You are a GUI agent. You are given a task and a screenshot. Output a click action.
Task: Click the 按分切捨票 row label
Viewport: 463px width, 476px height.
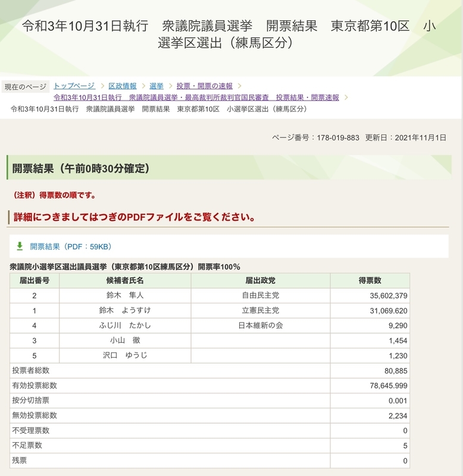click(31, 400)
